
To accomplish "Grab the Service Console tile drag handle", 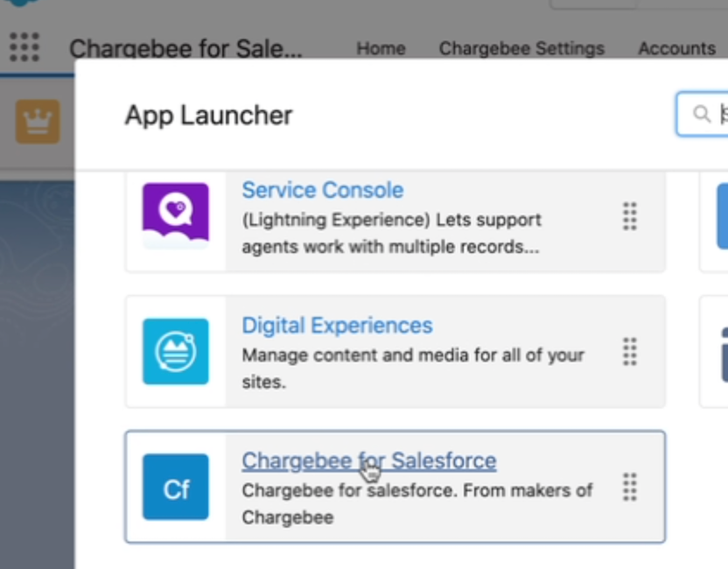I will click(x=629, y=216).
